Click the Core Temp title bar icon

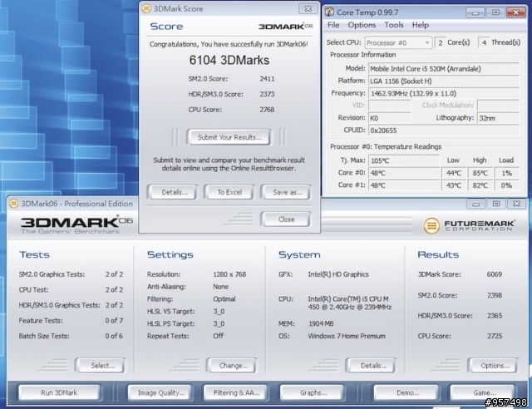[329, 12]
